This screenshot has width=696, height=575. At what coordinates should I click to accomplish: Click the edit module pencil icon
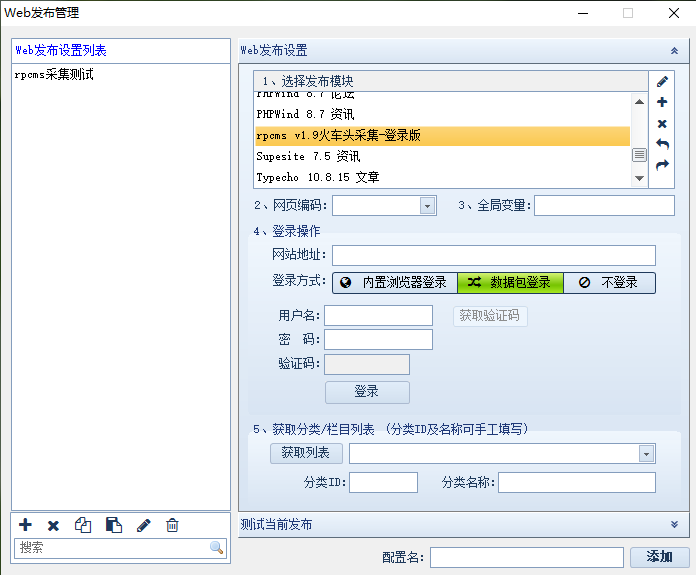coord(662,81)
